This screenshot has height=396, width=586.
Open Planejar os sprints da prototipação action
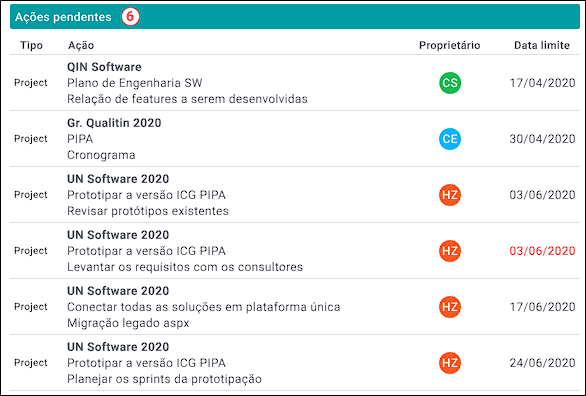(164, 379)
